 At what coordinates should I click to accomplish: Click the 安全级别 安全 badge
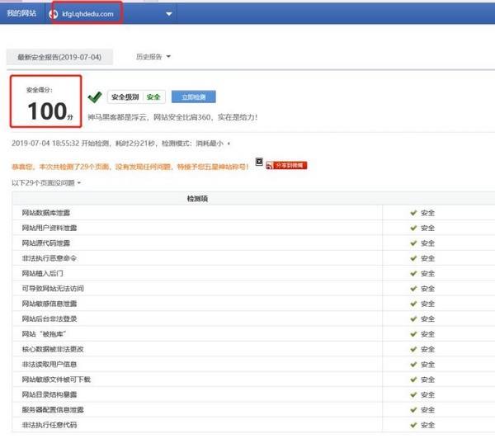click(136, 97)
